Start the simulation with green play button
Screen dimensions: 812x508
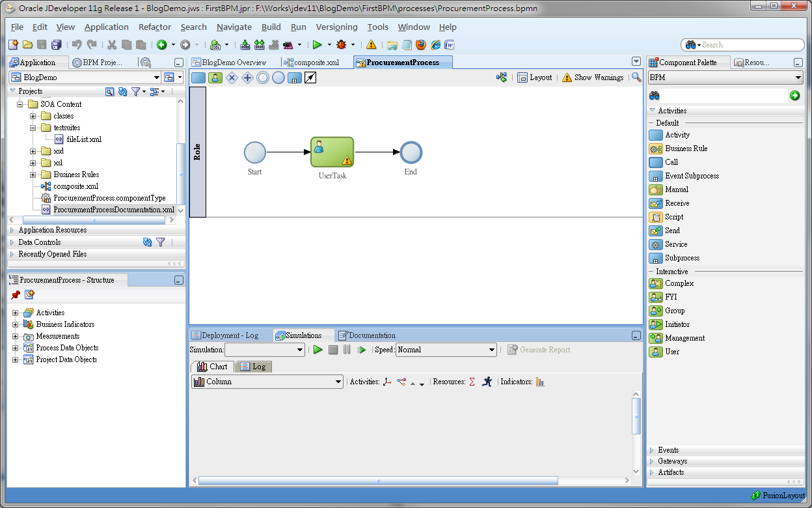(x=318, y=350)
